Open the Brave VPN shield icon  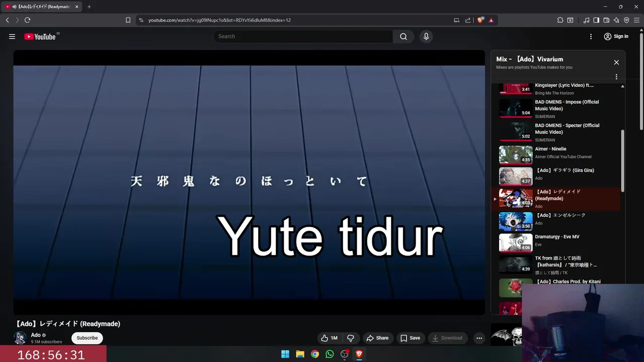click(626, 20)
